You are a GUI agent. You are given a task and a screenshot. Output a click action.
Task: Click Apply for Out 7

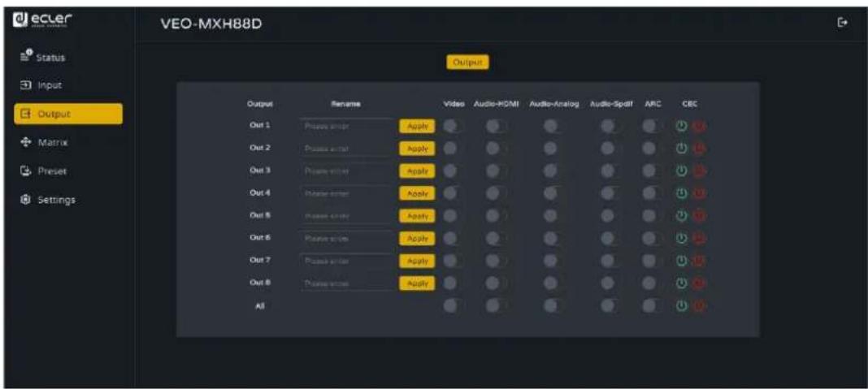point(418,260)
